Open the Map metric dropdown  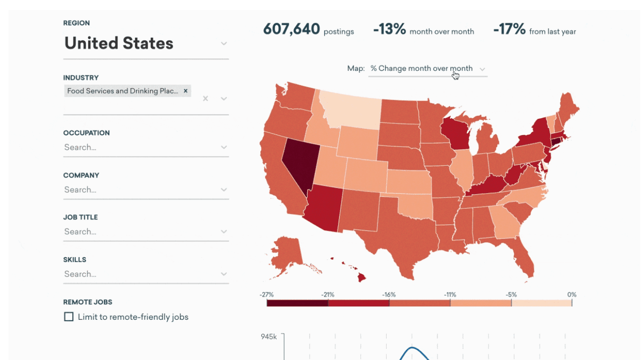[428, 69]
